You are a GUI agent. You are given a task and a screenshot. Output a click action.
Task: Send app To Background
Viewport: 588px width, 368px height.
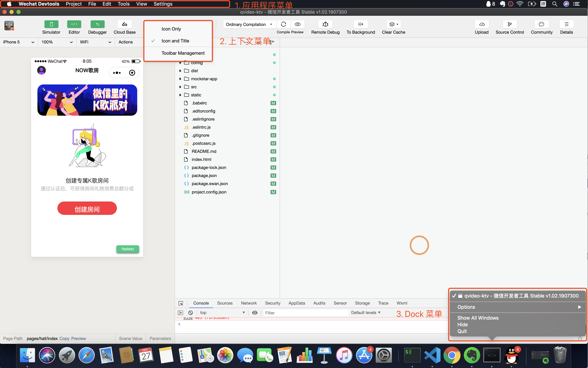click(360, 24)
